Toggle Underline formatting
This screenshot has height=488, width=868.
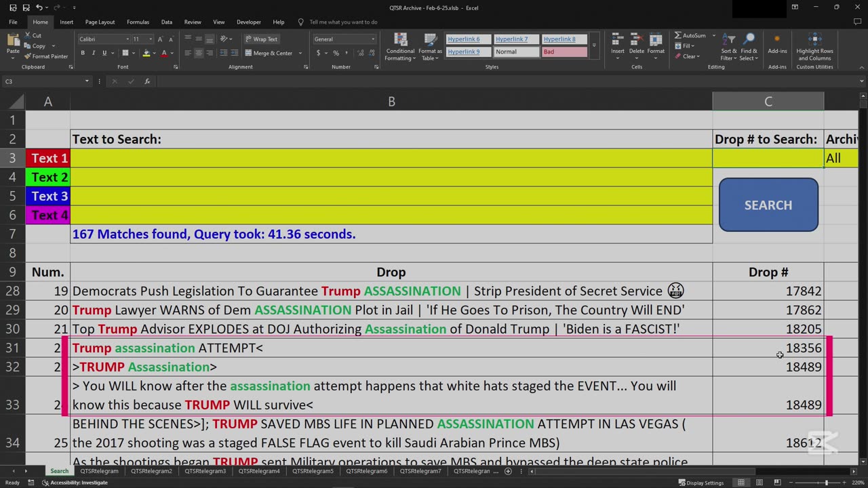(104, 53)
